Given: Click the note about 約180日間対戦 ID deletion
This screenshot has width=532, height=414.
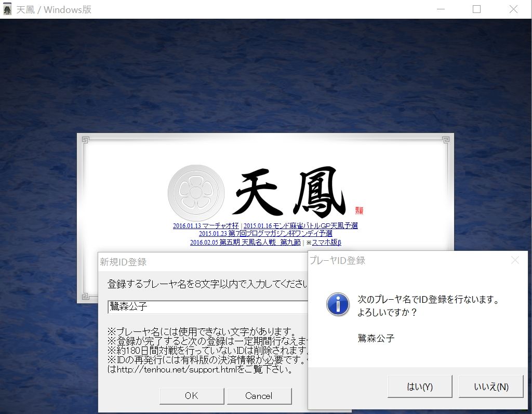Looking at the screenshot, I should pos(207,350).
